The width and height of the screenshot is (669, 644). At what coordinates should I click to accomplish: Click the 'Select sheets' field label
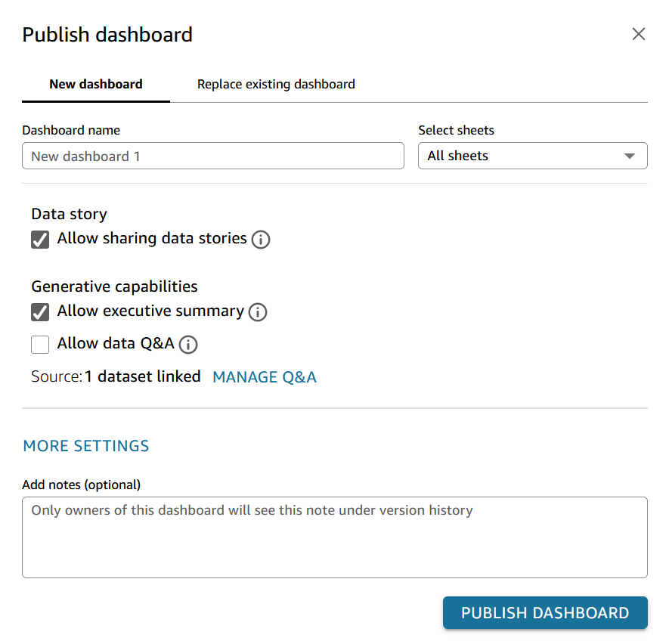click(x=456, y=130)
